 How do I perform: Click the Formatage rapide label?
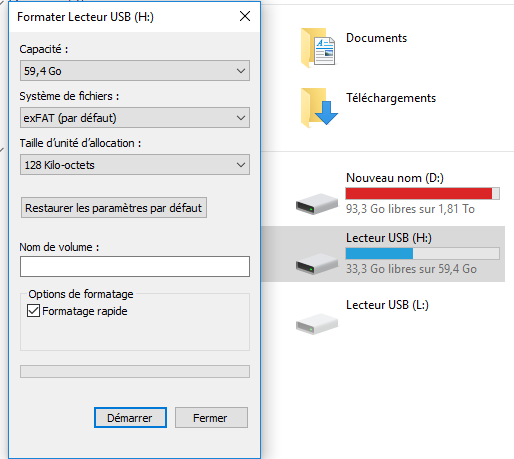[x=85, y=311]
